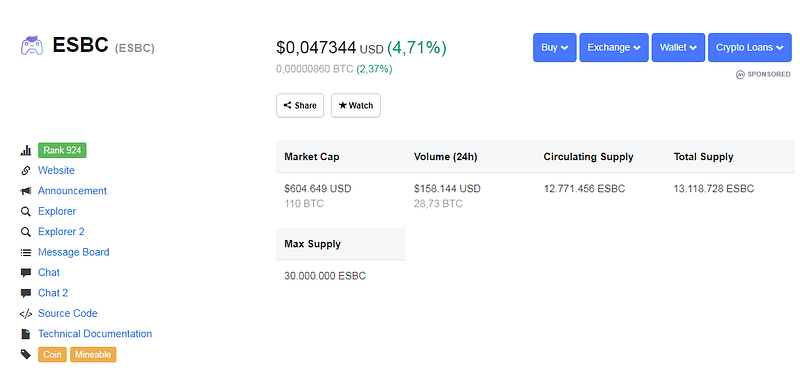Expand the Exchange dropdown menu
The height and width of the screenshot is (381, 800).
[614, 47]
